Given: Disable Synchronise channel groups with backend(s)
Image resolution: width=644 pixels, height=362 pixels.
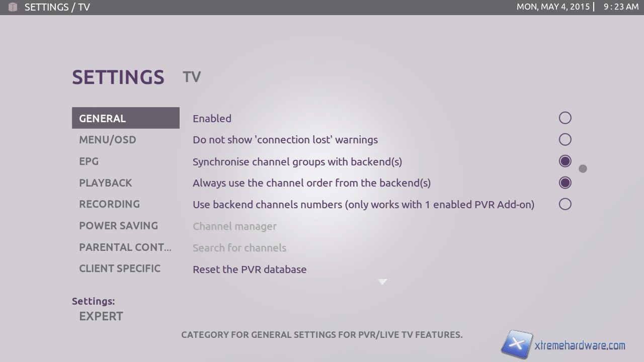Looking at the screenshot, I should [x=565, y=161].
